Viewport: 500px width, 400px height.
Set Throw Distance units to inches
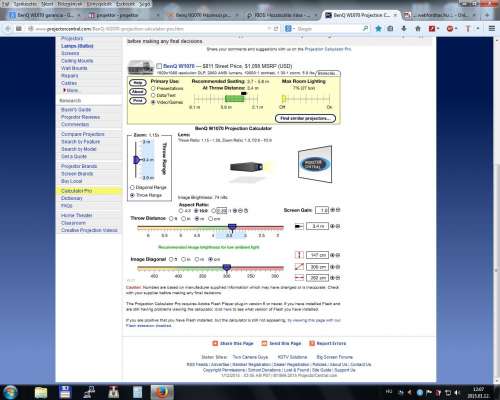[x=183, y=219]
